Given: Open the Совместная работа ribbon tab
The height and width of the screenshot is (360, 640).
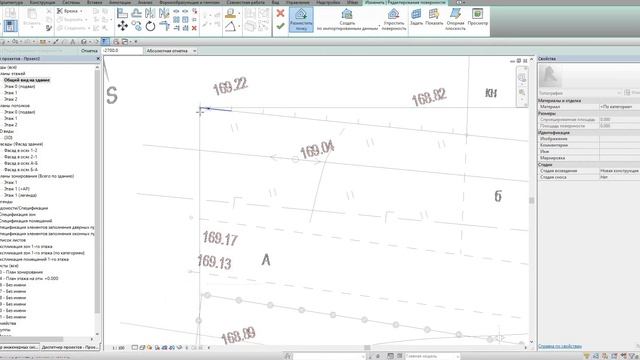Looking at the screenshot, I should pos(245,2).
